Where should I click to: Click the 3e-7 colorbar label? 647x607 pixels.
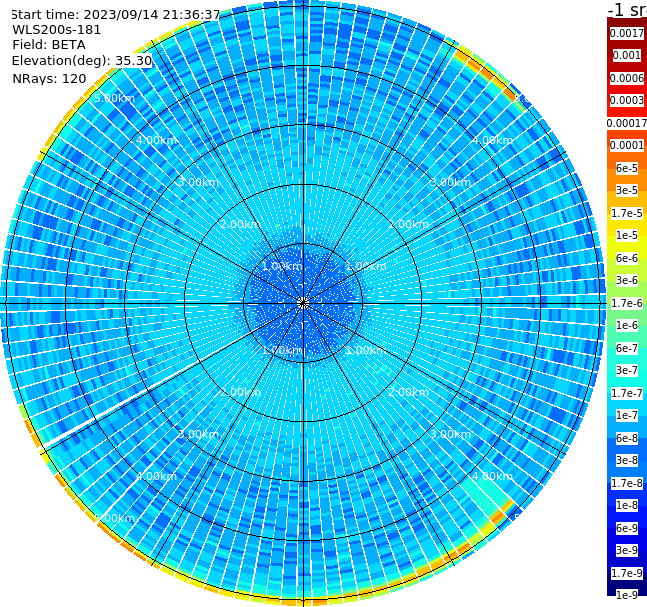click(627, 370)
